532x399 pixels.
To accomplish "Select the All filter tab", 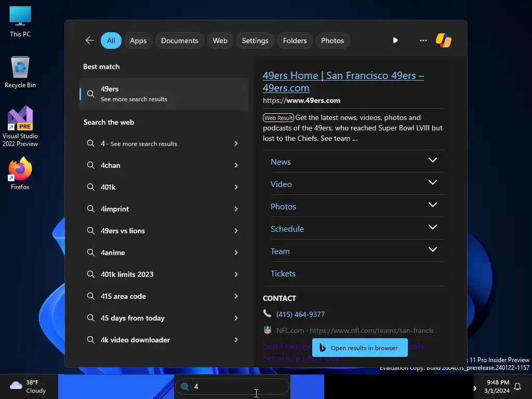I will pyautogui.click(x=111, y=41).
